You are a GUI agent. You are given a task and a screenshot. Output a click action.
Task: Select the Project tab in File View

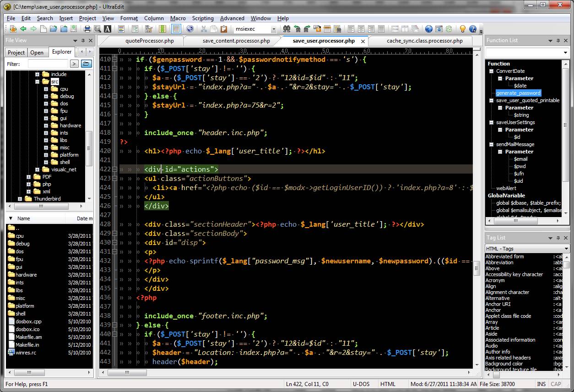tap(16, 53)
